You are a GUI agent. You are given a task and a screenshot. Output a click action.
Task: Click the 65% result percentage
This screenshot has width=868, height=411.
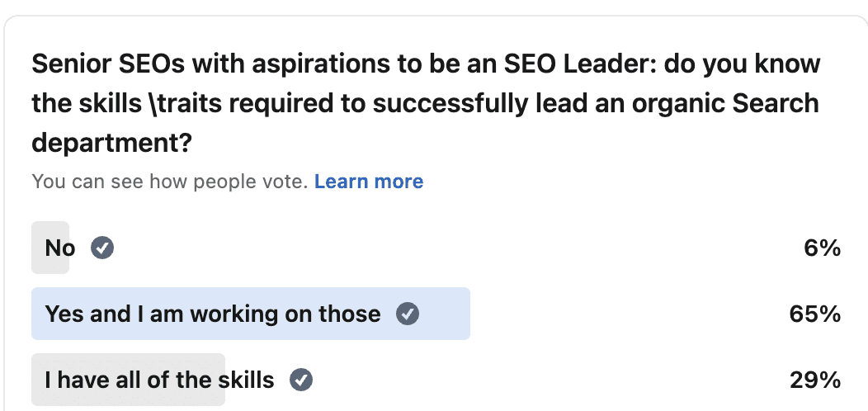815,314
